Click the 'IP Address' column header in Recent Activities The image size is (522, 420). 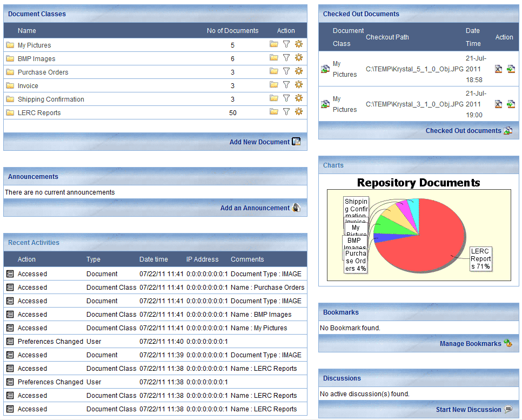(x=203, y=259)
